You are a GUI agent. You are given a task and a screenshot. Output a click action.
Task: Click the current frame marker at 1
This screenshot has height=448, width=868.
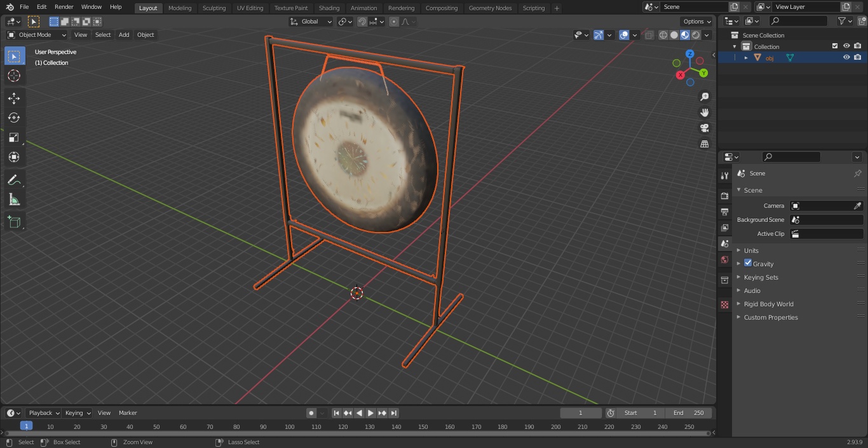pyautogui.click(x=26, y=426)
